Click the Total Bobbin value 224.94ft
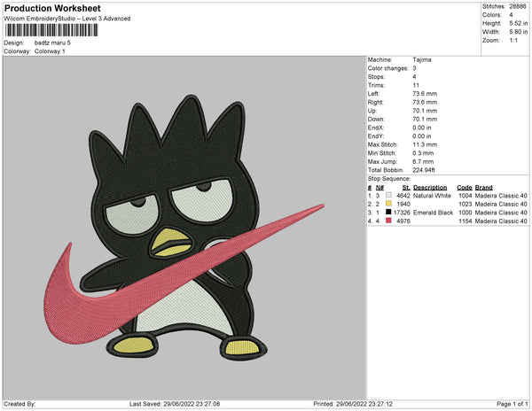532x411 pixels. click(x=424, y=170)
